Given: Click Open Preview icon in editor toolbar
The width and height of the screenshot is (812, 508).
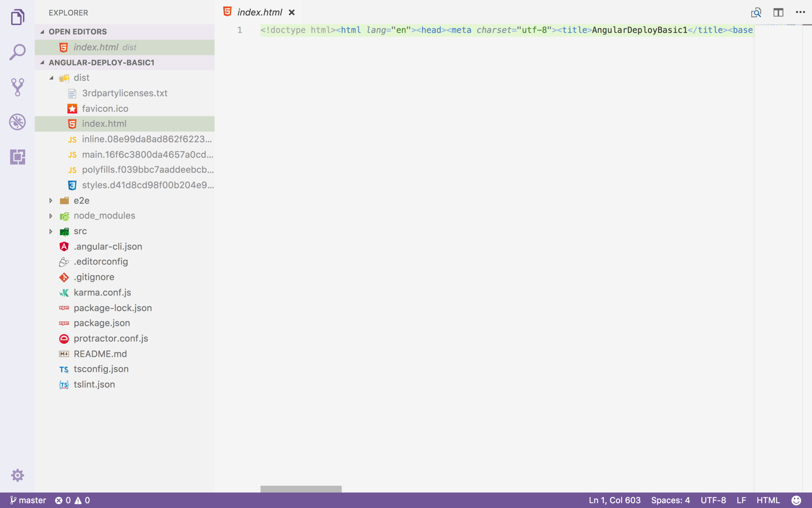Looking at the screenshot, I should [756, 12].
